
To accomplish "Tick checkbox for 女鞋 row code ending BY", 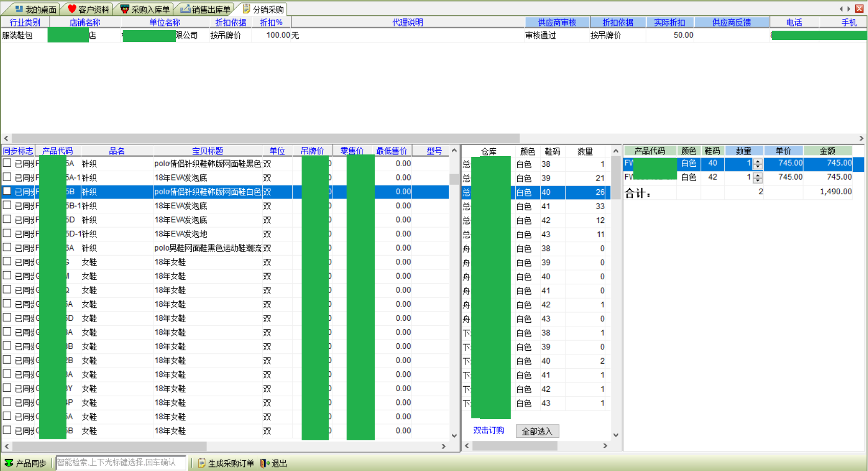I will (7, 388).
